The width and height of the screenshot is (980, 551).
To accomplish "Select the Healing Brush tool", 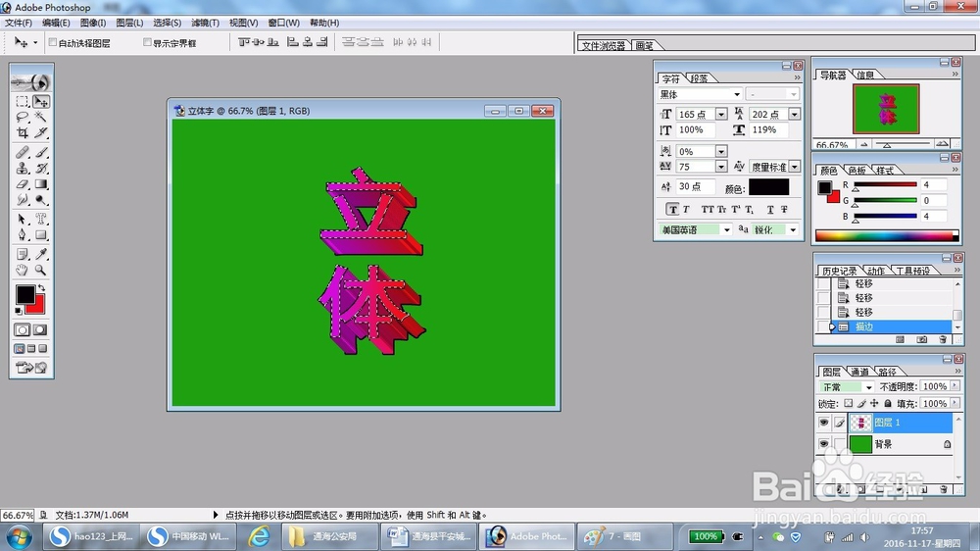I will point(23,152).
